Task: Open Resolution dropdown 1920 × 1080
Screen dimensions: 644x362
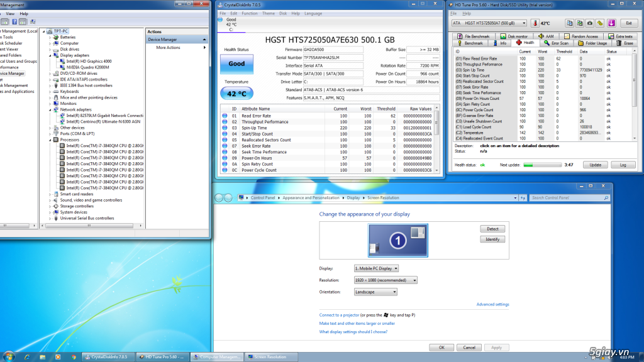Action: click(386, 280)
